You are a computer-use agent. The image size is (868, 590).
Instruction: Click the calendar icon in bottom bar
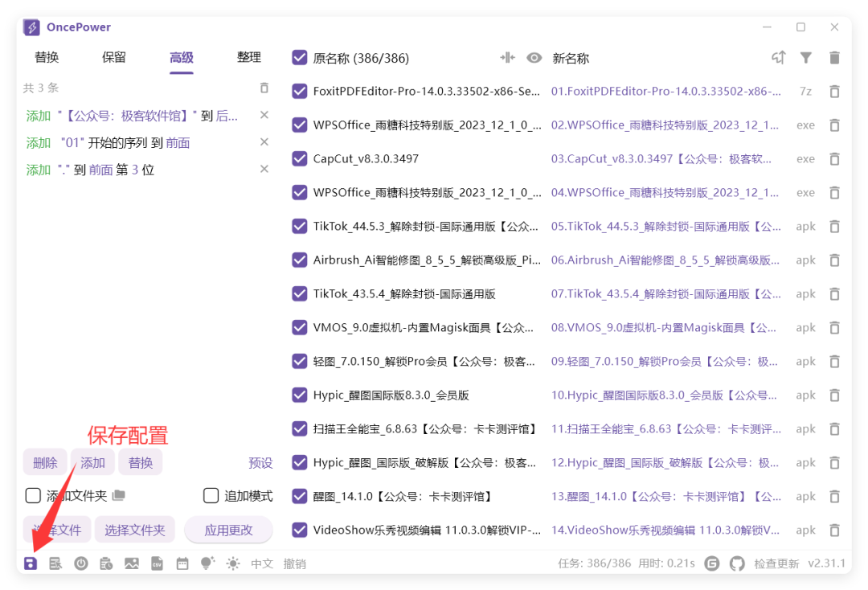point(182,563)
